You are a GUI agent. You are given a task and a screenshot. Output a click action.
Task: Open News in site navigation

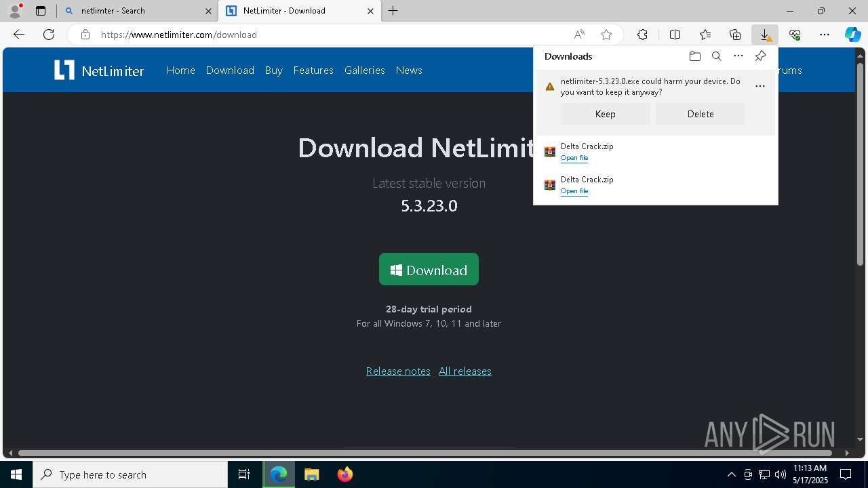pyautogui.click(x=409, y=70)
